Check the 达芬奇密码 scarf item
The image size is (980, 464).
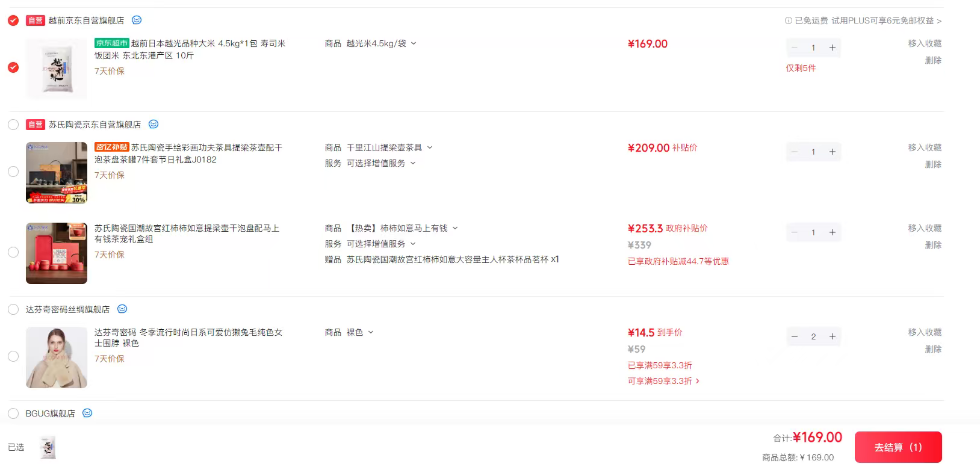point(13,356)
